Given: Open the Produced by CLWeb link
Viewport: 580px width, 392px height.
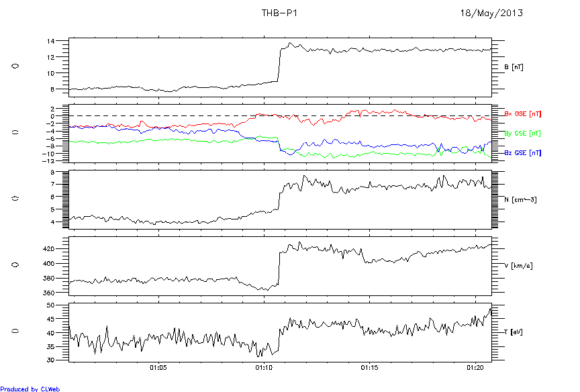Looking at the screenshot, I should click(x=30, y=389).
